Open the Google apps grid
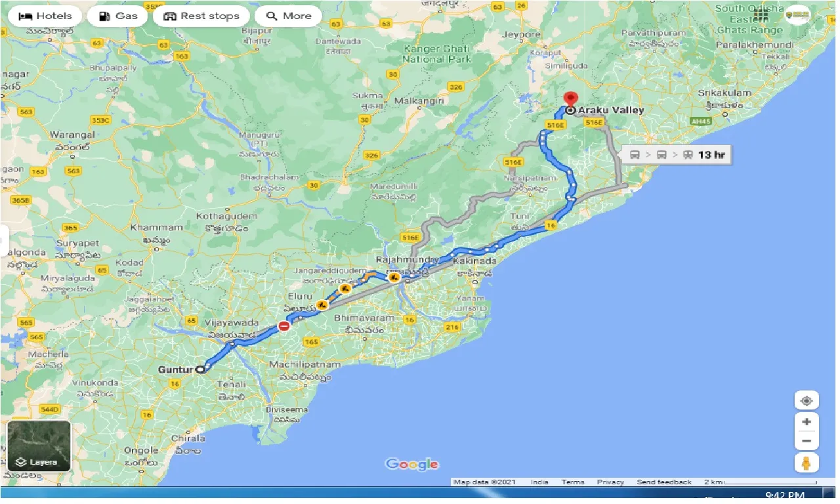Viewport: 840px width, 504px height. [761, 14]
